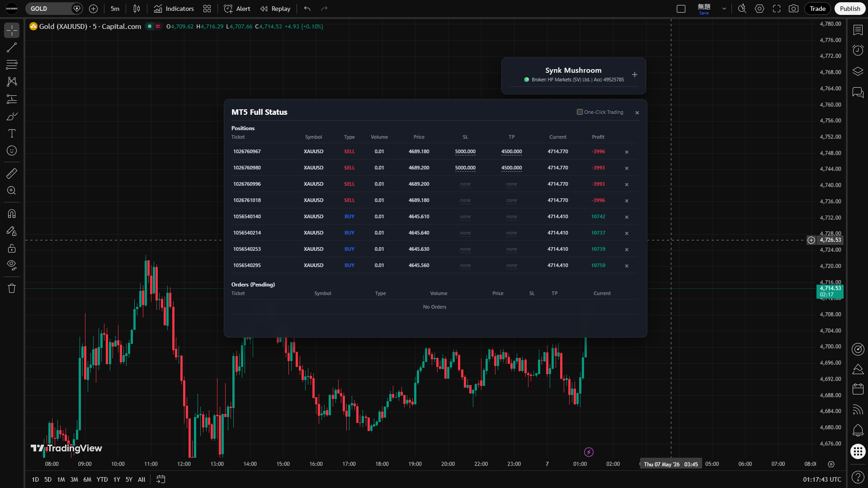Image resolution: width=868 pixels, height=488 pixels.
Task: Activate the zoom in tool
Action: click(x=12, y=191)
